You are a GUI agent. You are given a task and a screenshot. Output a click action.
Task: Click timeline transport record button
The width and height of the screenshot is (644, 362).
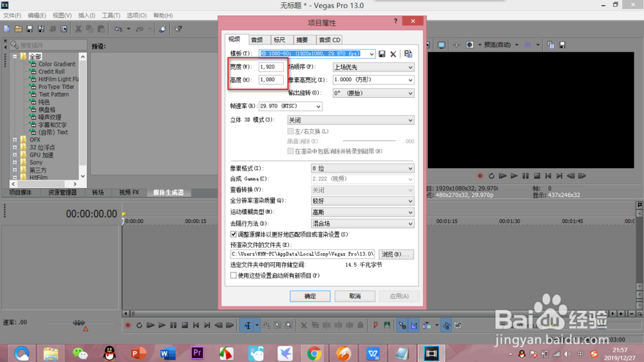click(128, 325)
